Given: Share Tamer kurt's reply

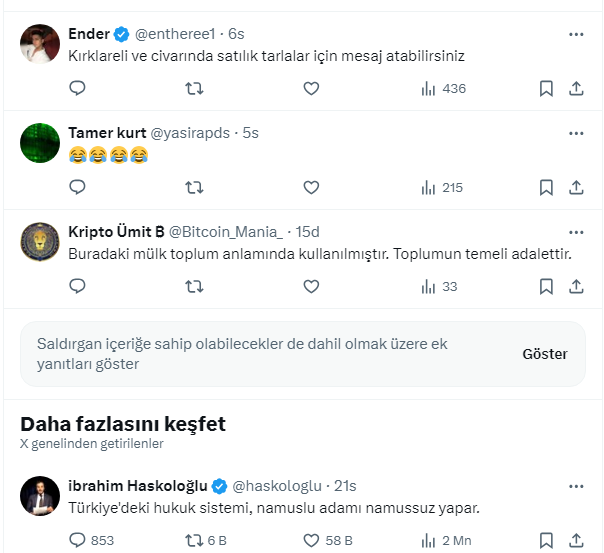Looking at the screenshot, I should coord(576,187).
